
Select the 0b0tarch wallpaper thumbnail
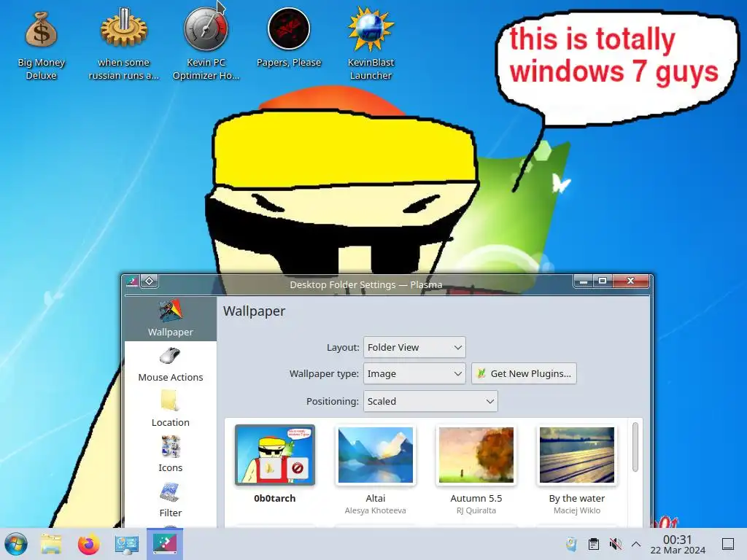(x=275, y=455)
